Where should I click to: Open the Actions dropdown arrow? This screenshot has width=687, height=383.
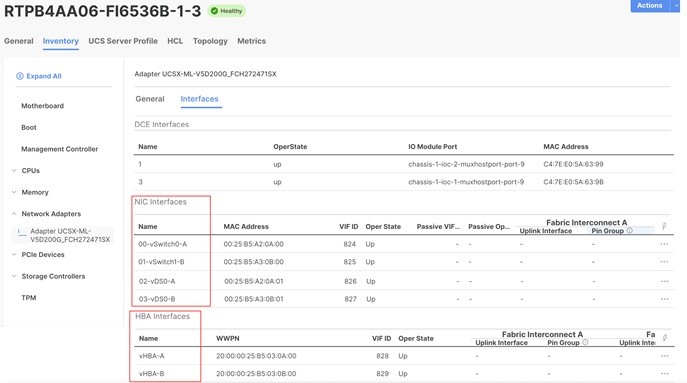[675, 6]
